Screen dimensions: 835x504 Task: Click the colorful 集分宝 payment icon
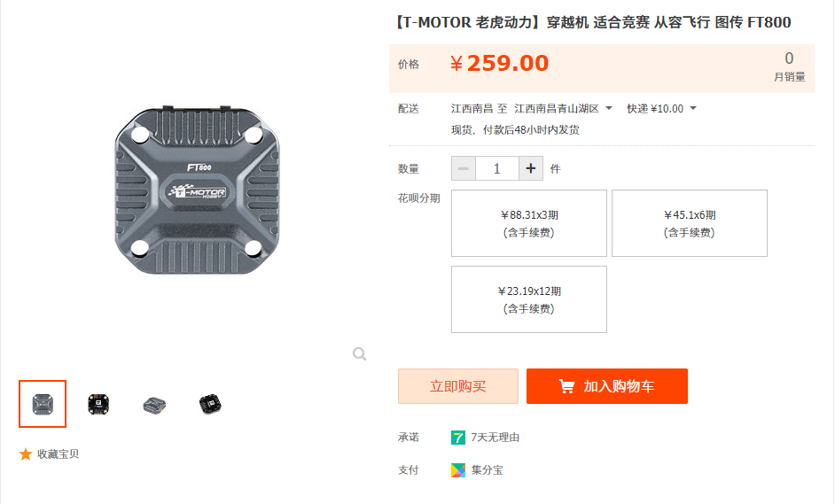tap(458, 470)
